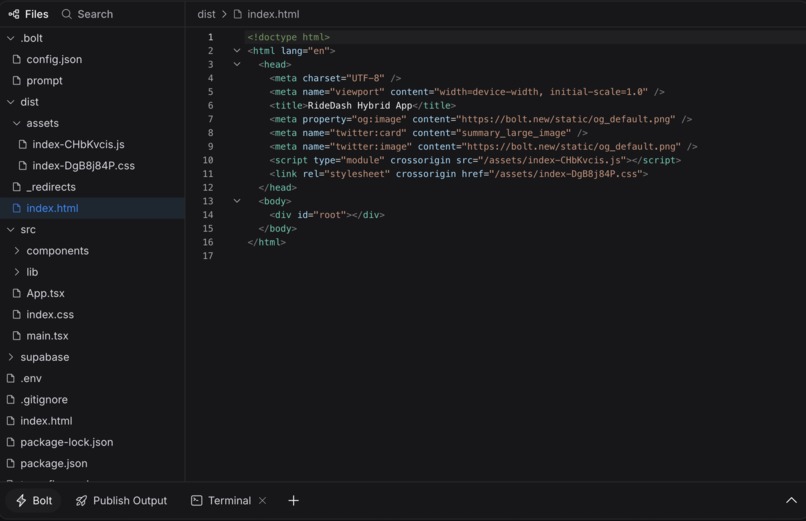Click index.html in the breadcrumb
Screen dimensions: 806x521
[x=273, y=14]
